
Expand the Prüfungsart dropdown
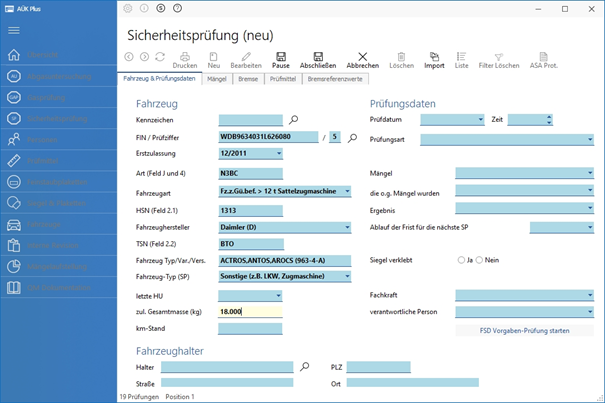(x=590, y=139)
